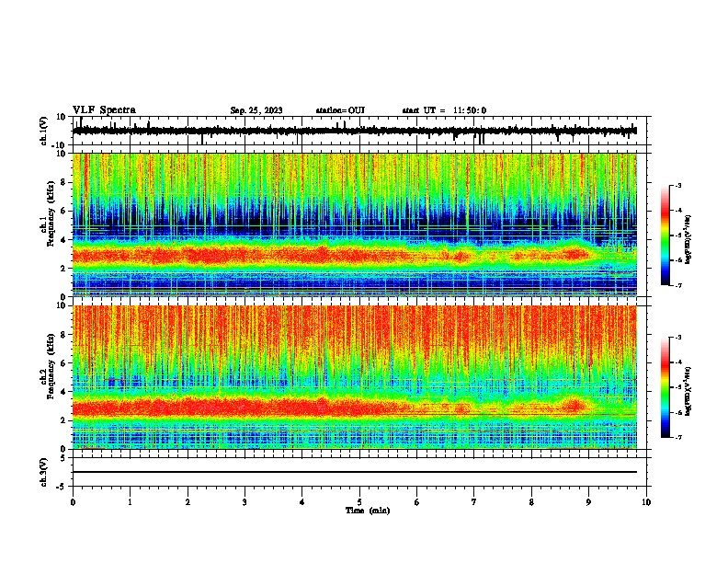Image resolution: width=728 pixels, height=563 pixels.
Task: Click the ch.1 spectrogram color bar
Action: [665, 236]
